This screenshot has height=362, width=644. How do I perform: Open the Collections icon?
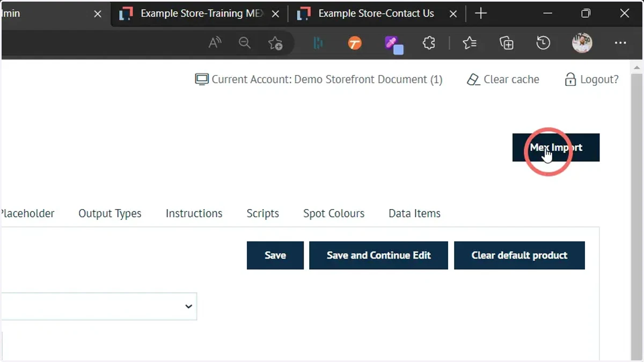[507, 43]
